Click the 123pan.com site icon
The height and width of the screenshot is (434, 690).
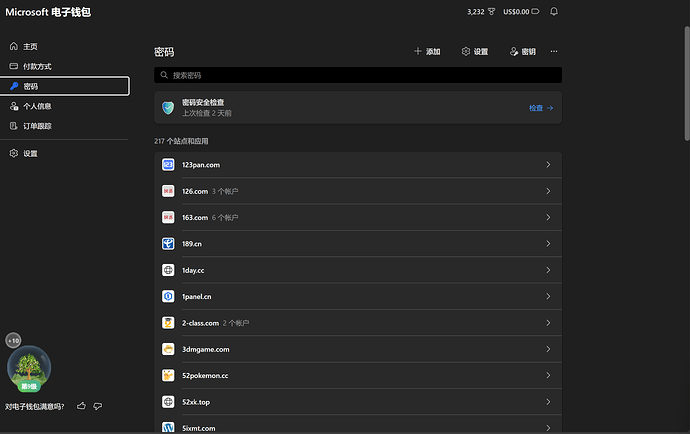(x=168, y=165)
